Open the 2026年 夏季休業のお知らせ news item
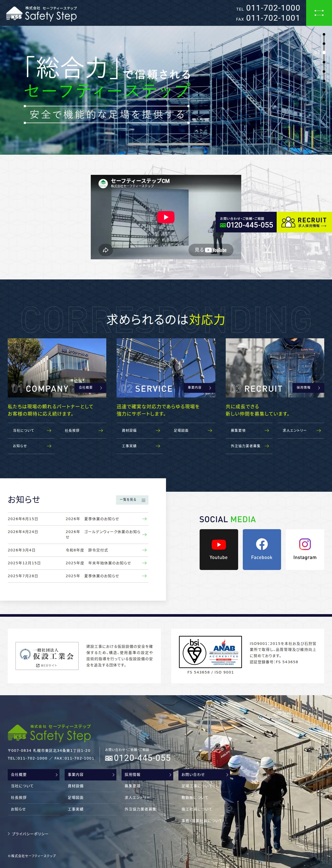The width and height of the screenshot is (332, 868). click(x=78, y=519)
